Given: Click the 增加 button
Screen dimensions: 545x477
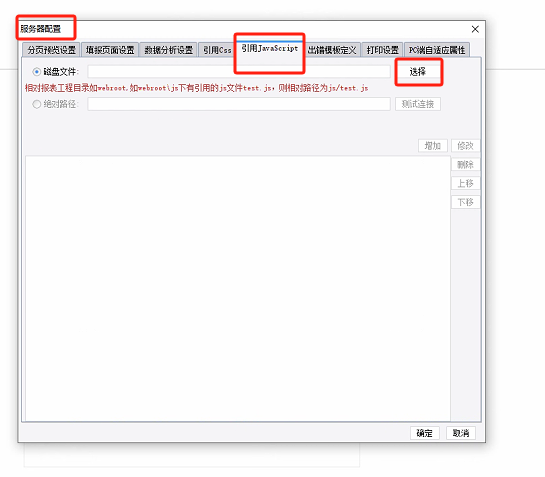Looking at the screenshot, I should click(433, 146).
